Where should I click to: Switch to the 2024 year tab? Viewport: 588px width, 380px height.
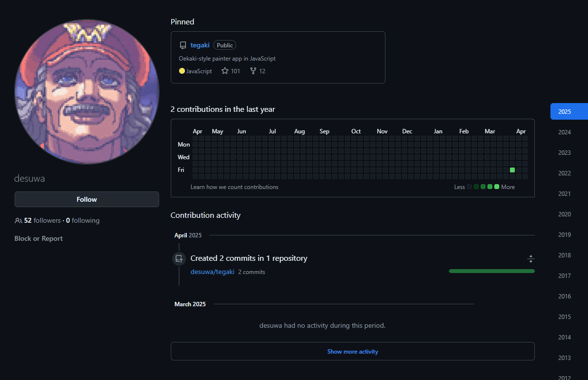pyautogui.click(x=565, y=132)
